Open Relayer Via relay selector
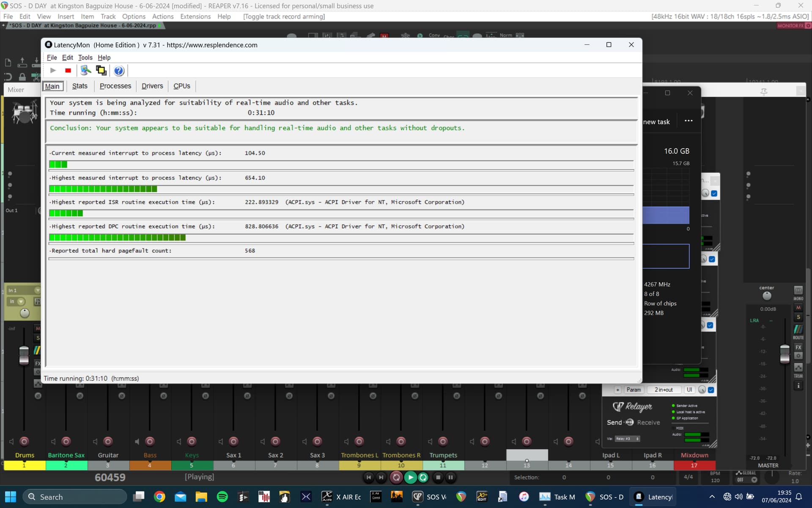Image resolution: width=812 pixels, height=508 pixels. click(627, 439)
